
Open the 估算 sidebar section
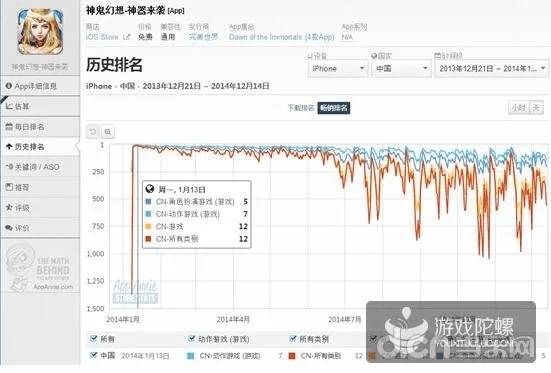[40, 106]
